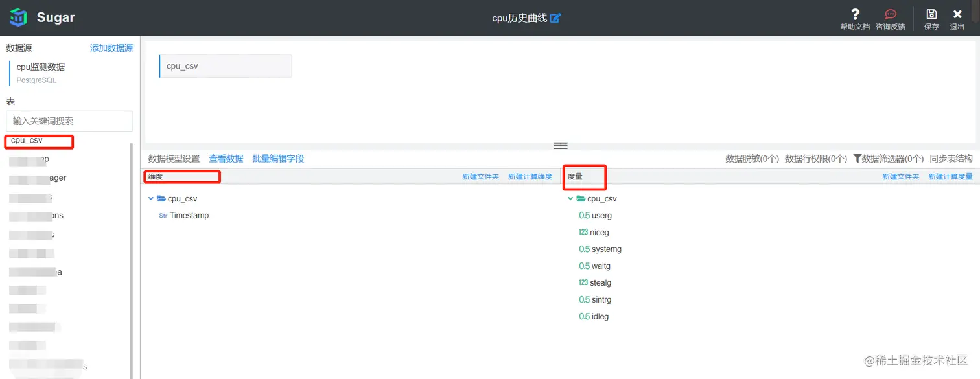Click the 123 type icon beside niceg

(583, 233)
